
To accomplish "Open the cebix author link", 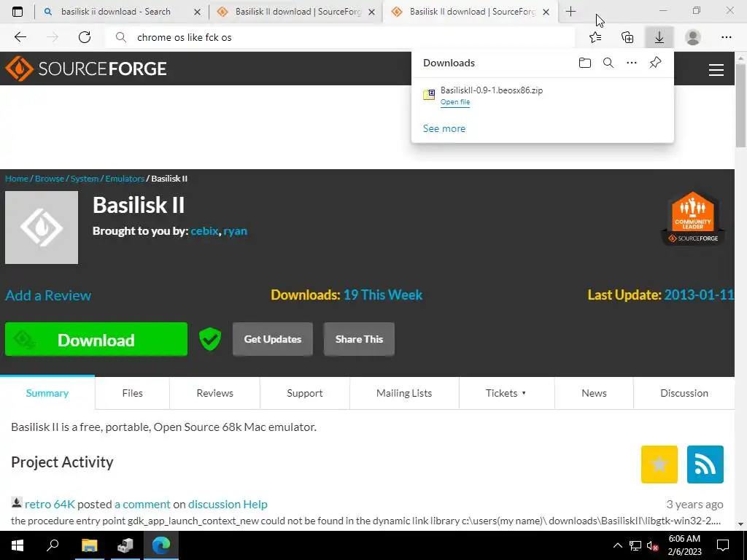I will coord(204,231).
